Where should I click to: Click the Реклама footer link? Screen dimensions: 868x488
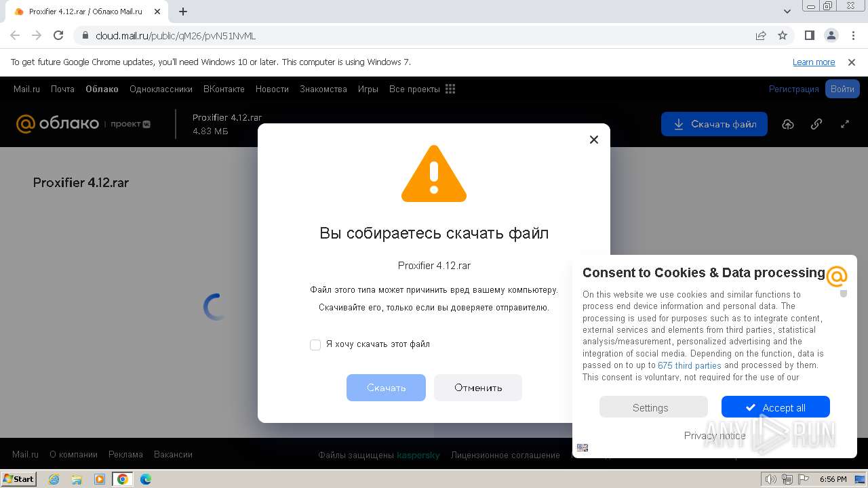(125, 455)
